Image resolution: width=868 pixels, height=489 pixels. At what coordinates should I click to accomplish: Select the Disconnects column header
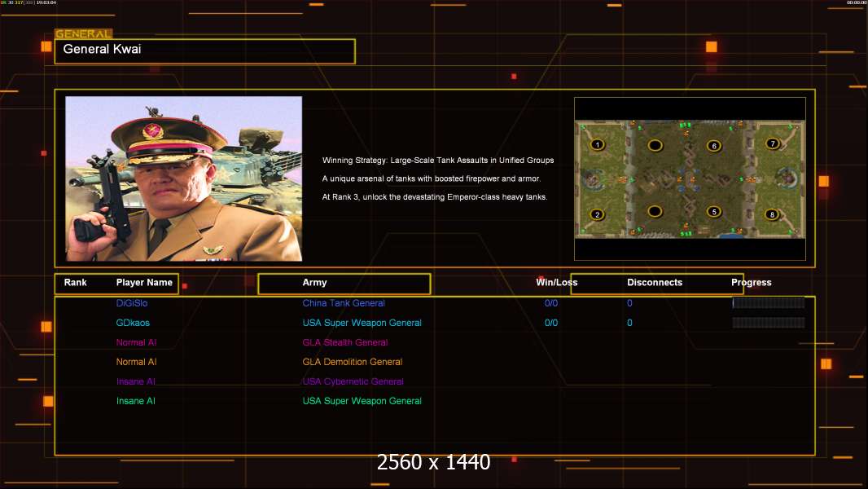tap(655, 283)
